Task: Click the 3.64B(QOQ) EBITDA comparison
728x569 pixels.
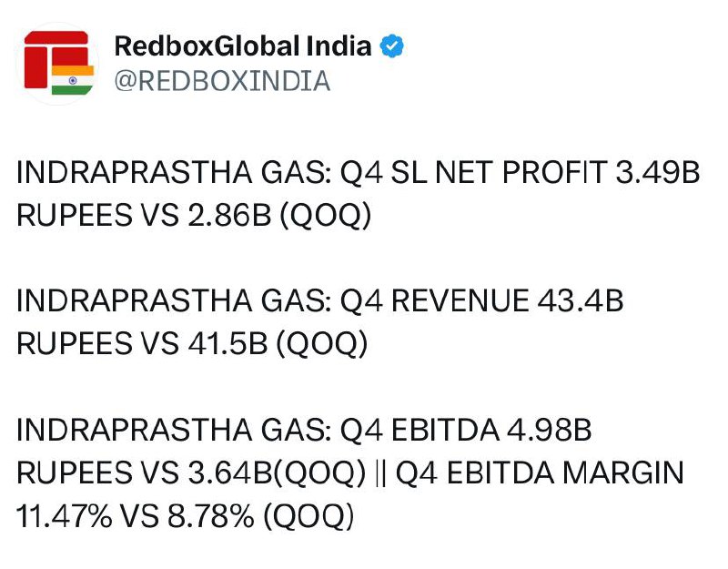Action: click(277, 472)
